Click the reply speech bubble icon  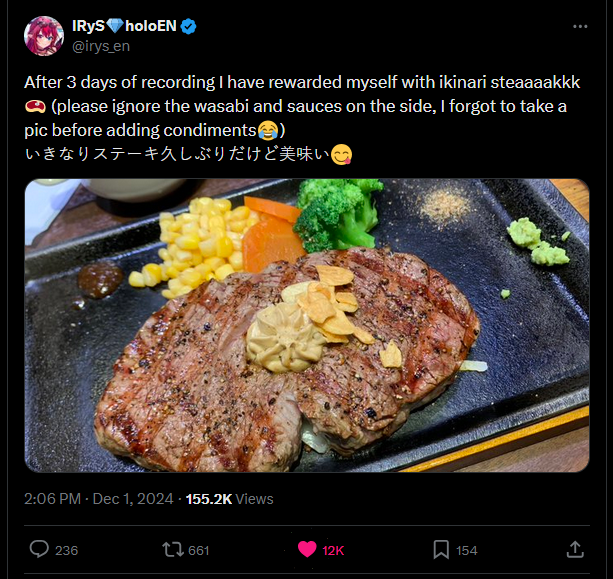pyautogui.click(x=40, y=549)
